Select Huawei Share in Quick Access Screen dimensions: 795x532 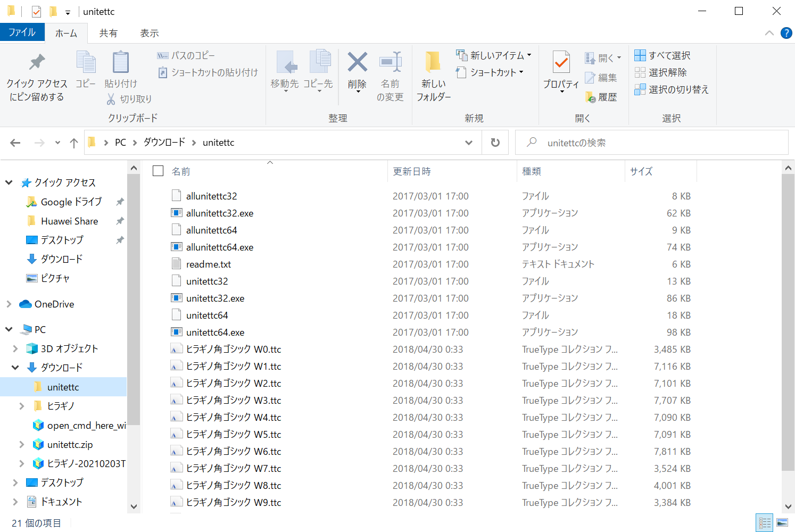coord(69,221)
